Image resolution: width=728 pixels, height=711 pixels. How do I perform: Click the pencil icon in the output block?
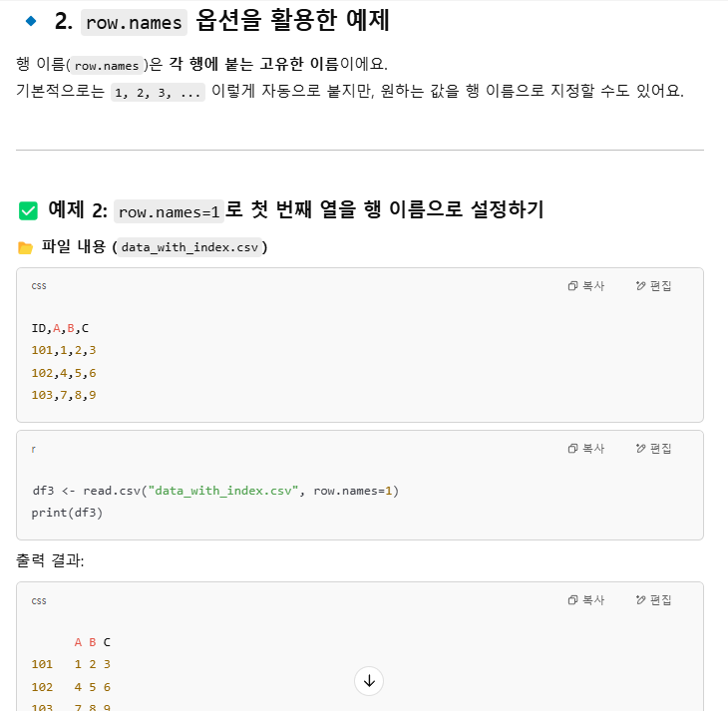640,600
